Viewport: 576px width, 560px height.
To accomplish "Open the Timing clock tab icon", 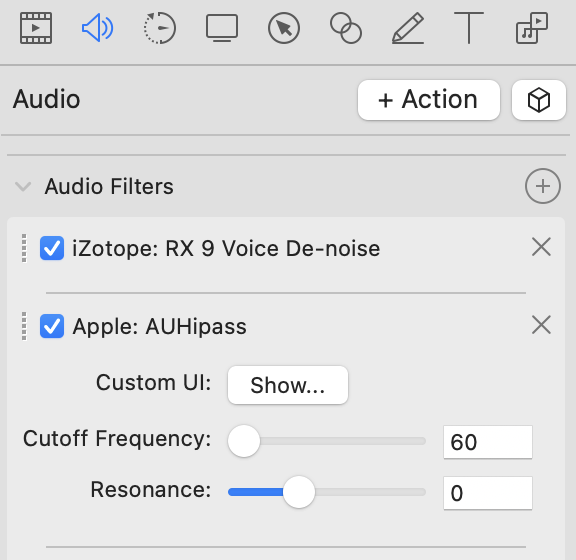I will click(x=159, y=28).
